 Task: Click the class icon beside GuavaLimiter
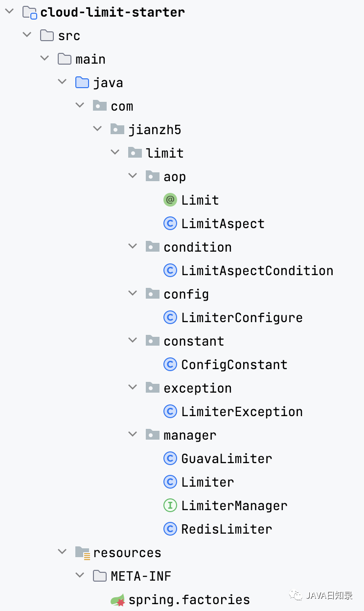pos(170,458)
